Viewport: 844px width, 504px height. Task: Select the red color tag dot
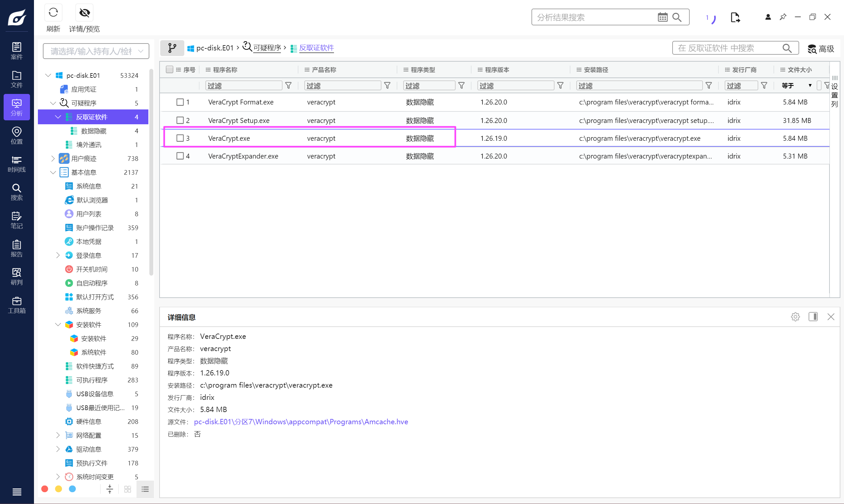[x=45, y=489]
